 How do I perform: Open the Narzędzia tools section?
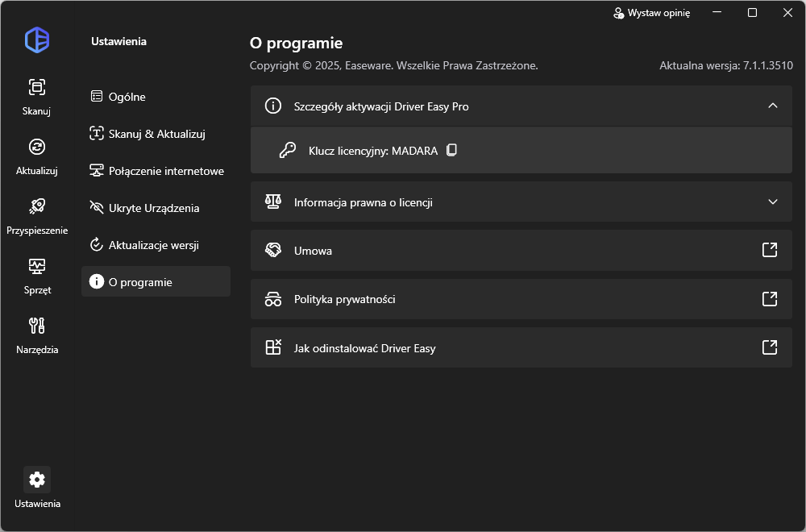[x=37, y=335]
